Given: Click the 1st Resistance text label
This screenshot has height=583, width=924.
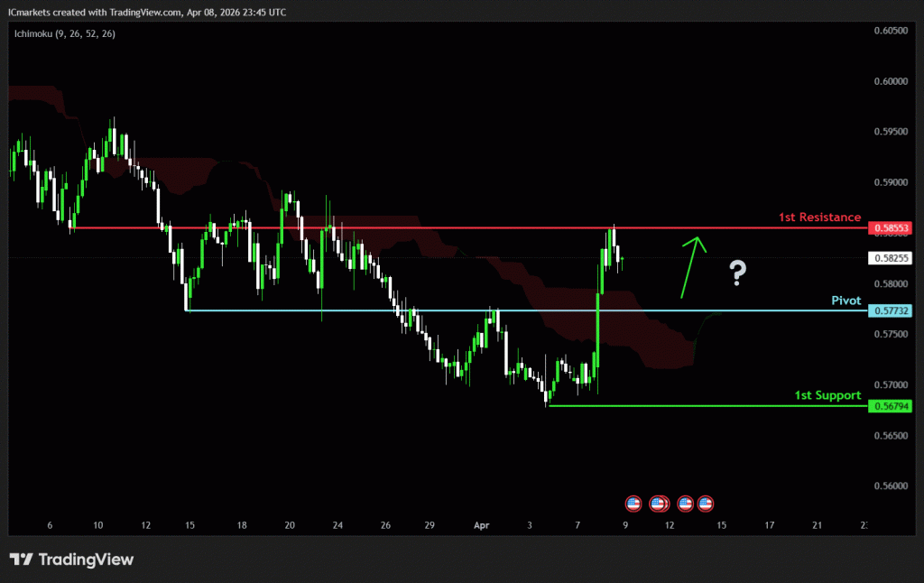Looking at the screenshot, I should 819,217.
